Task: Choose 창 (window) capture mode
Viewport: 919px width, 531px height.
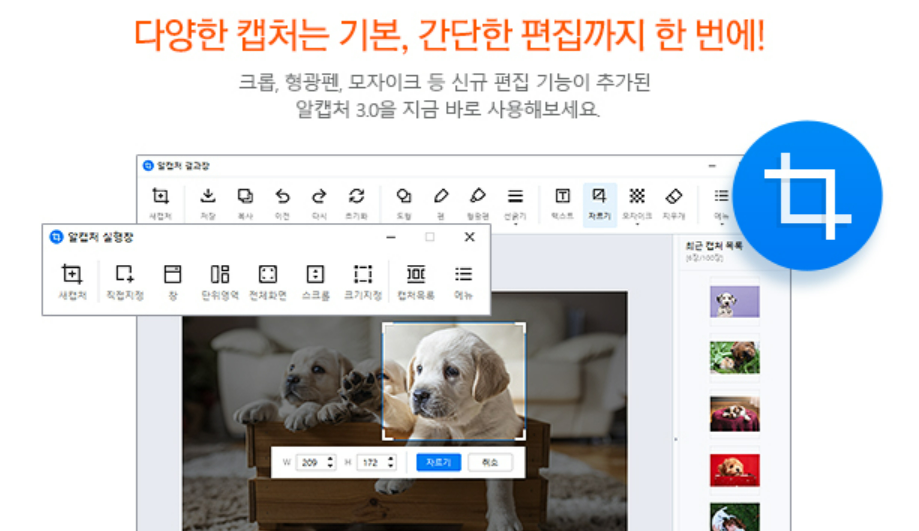Action: click(172, 281)
